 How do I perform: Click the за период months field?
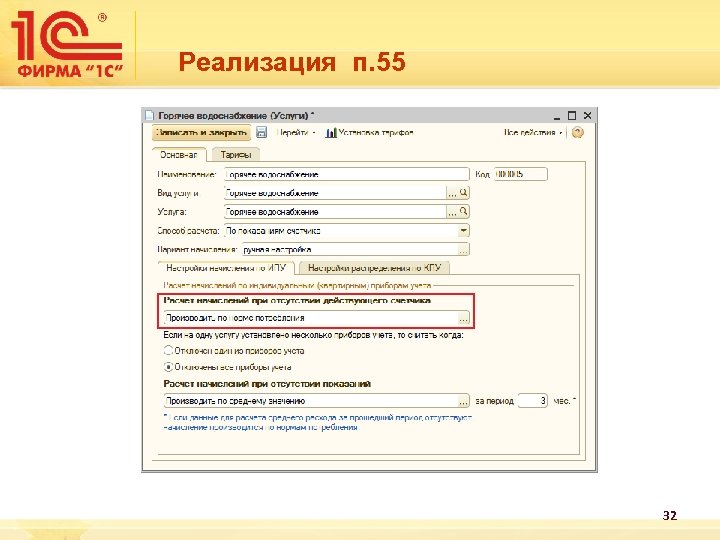pos(533,401)
